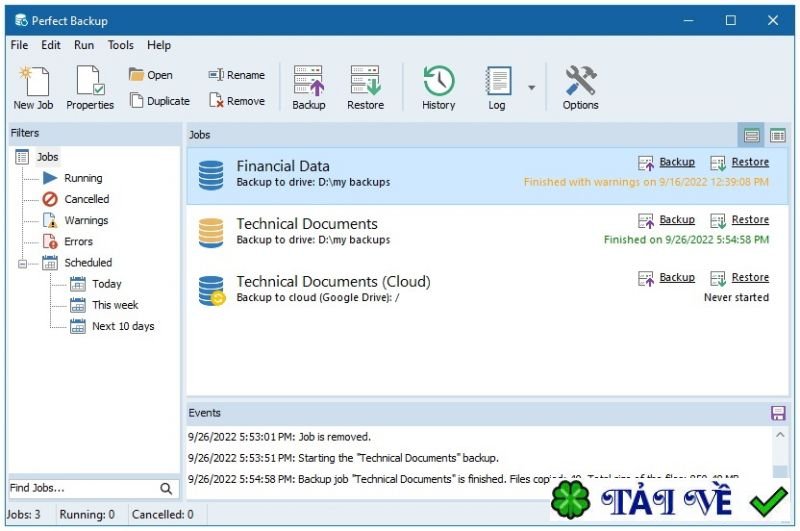The width and height of the screenshot is (800, 531).
Task: Select the Scheduled filter
Action: (x=88, y=263)
